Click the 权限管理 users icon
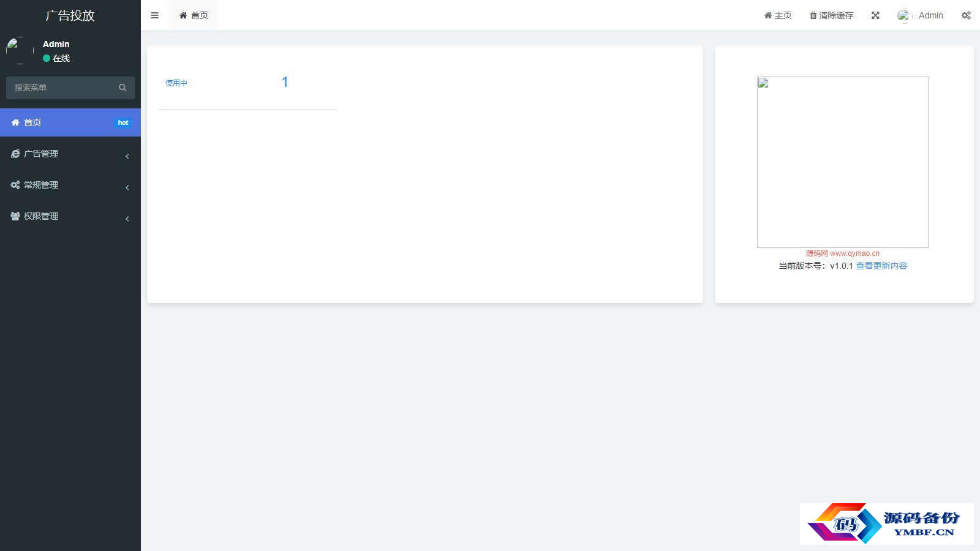The width and height of the screenshot is (980, 551). pos(15,216)
